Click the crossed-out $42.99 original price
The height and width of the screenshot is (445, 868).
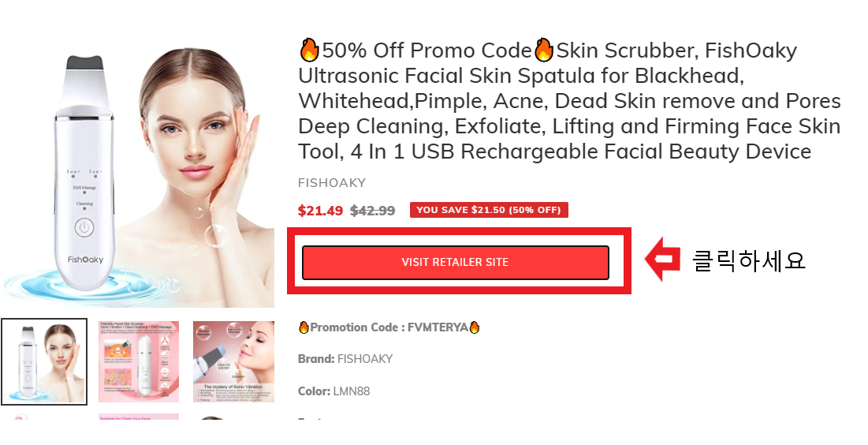click(373, 211)
